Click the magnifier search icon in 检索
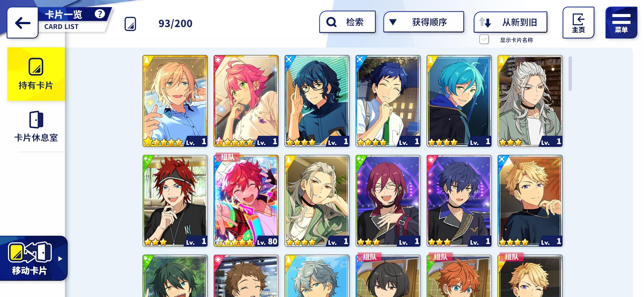Screen dimensions: 644x297 coord(331,22)
